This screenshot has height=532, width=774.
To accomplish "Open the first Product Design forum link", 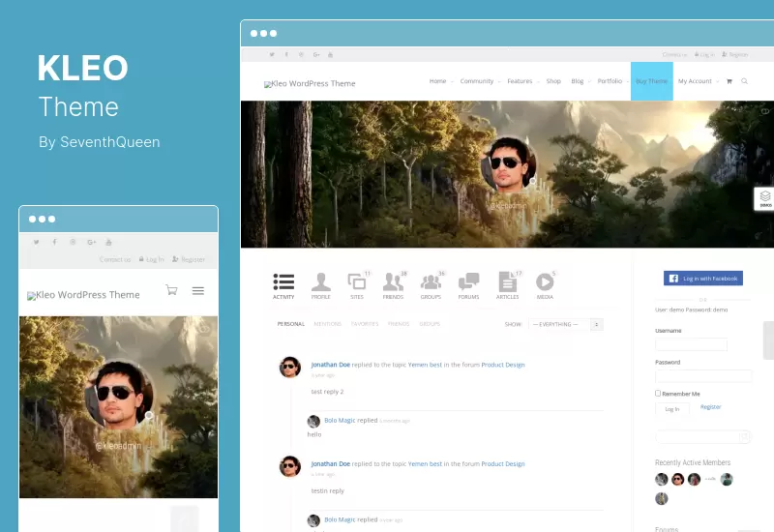I will click(503, 365).
